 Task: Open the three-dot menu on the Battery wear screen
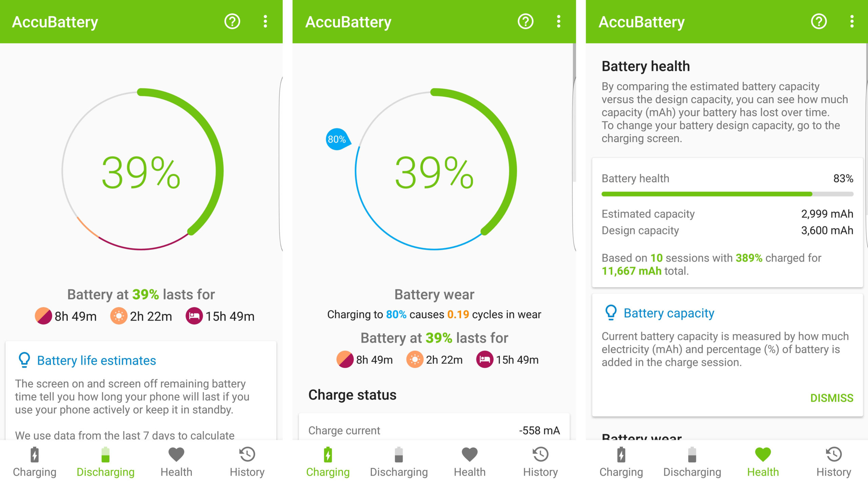click(558, 22)
